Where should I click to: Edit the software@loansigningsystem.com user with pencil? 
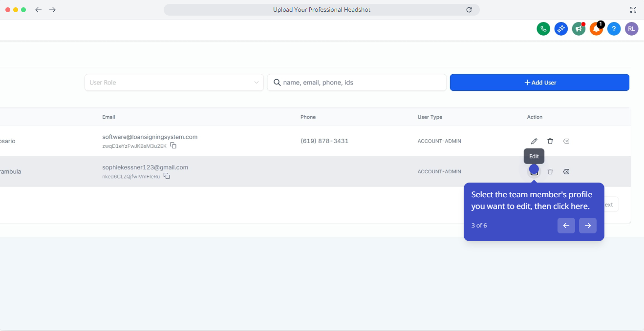(x=534, y=141)
